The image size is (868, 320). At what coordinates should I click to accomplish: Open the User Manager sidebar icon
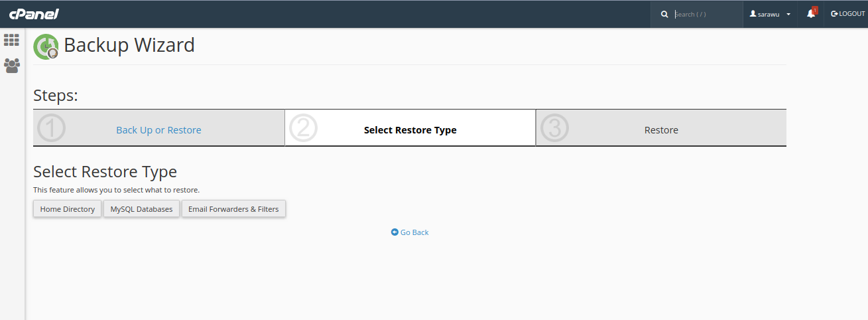pos(11,65)
